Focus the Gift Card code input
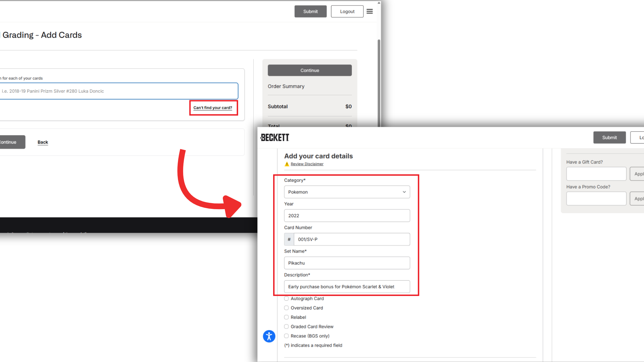This screenshot has width=644, height=362. click(x=596, y=174)
